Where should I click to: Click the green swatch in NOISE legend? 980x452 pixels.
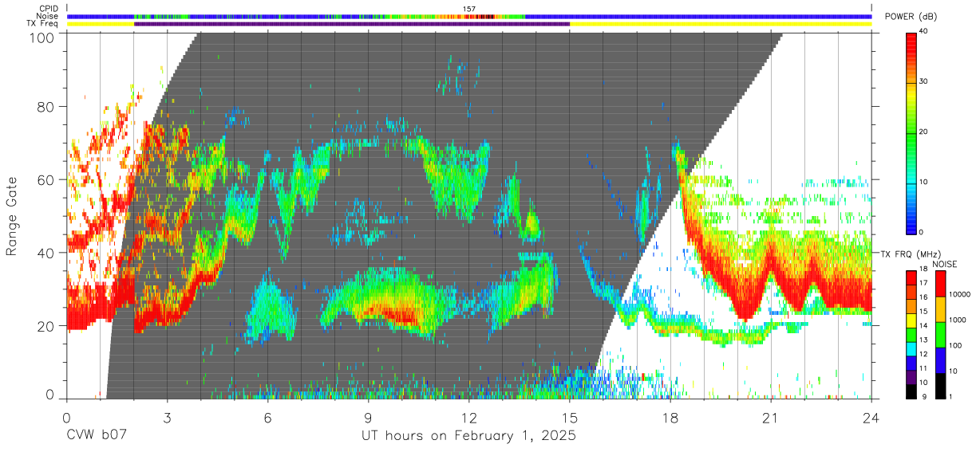pyautogui.click(x=940, y=333)
